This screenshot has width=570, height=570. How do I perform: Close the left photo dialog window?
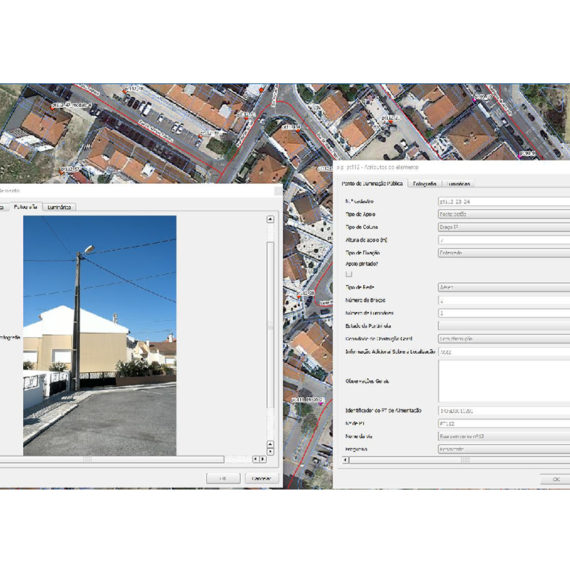click(278, 190)
